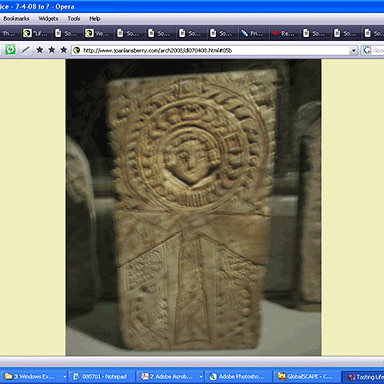The width and height of the screenshot is (384, 384).
Task: Open the GlobalSCAPE taskbar button
Action: 306,377
